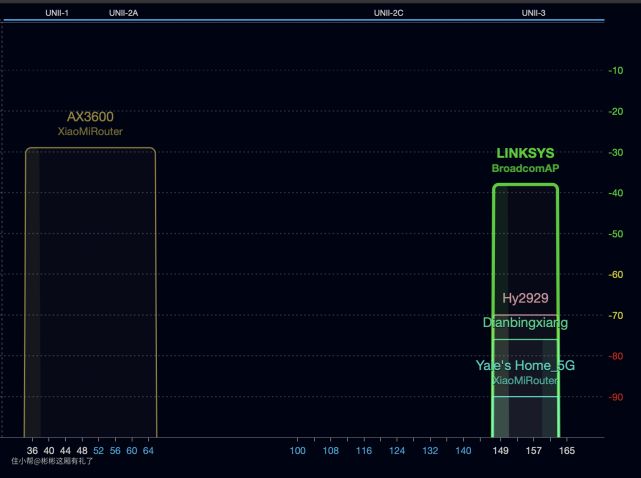Choose the UNII-3 band header
The width and height of the screenshot is (641, 478).
point(534,13)
